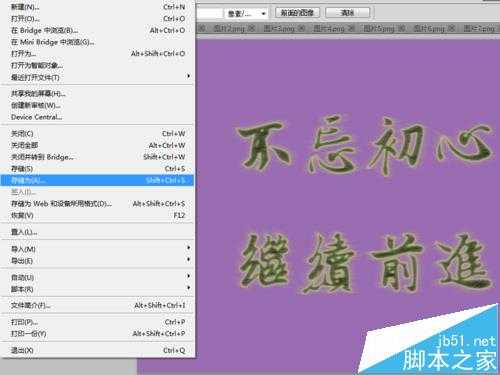This screenshot has height=375, width=500.
Task: Close the 图片4.png tab via its X
Action: [351, 29]
